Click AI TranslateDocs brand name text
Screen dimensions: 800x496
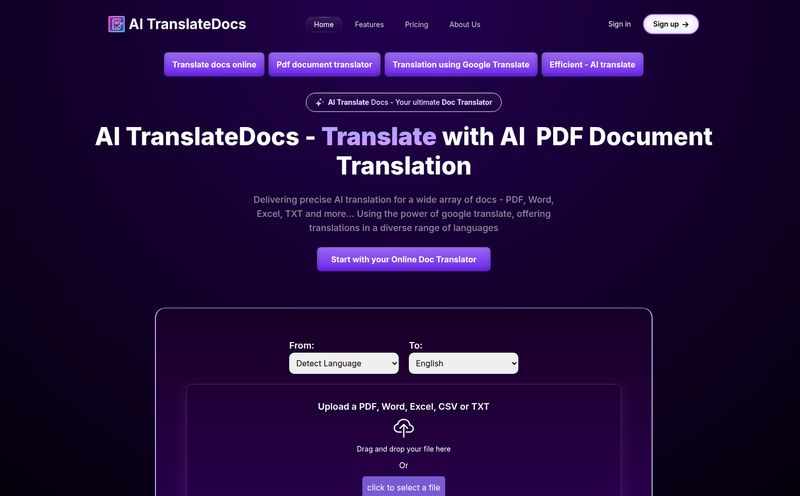187,24
